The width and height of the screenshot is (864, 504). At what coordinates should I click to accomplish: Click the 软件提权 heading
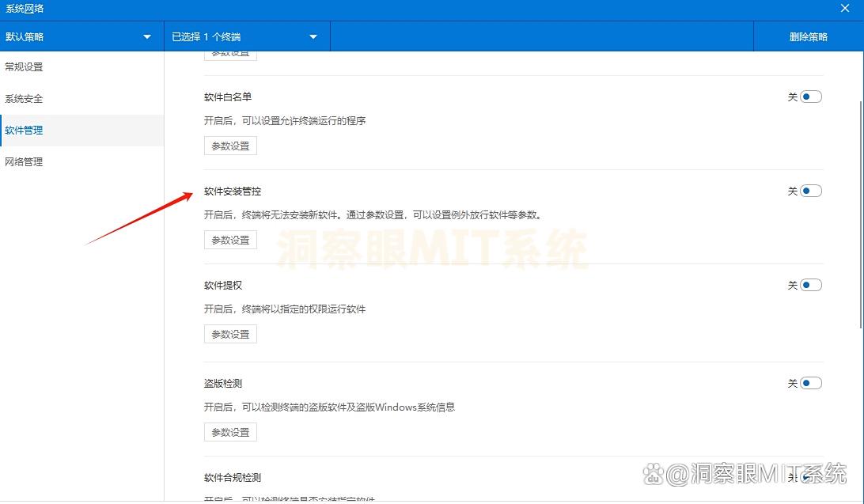tap(223, 286)
